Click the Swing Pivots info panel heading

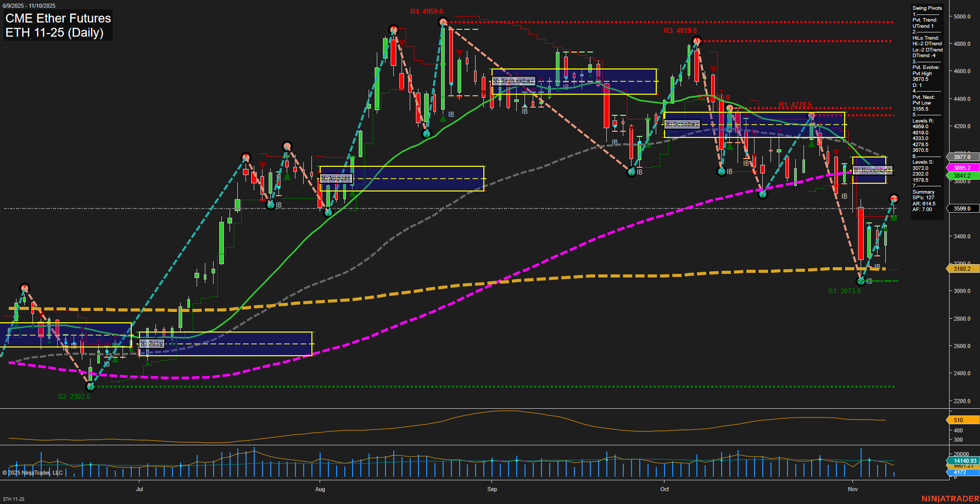(927, 8)
